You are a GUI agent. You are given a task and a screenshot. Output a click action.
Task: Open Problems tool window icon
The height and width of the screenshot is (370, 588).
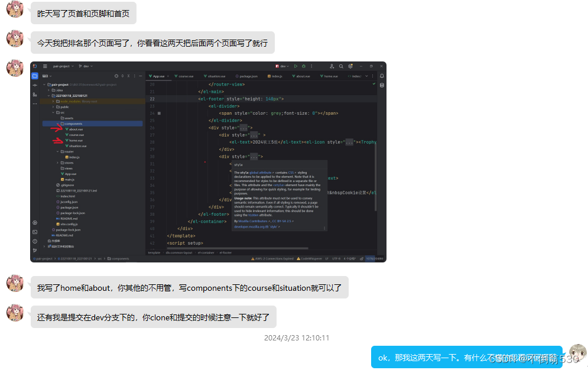coord(35,241)
